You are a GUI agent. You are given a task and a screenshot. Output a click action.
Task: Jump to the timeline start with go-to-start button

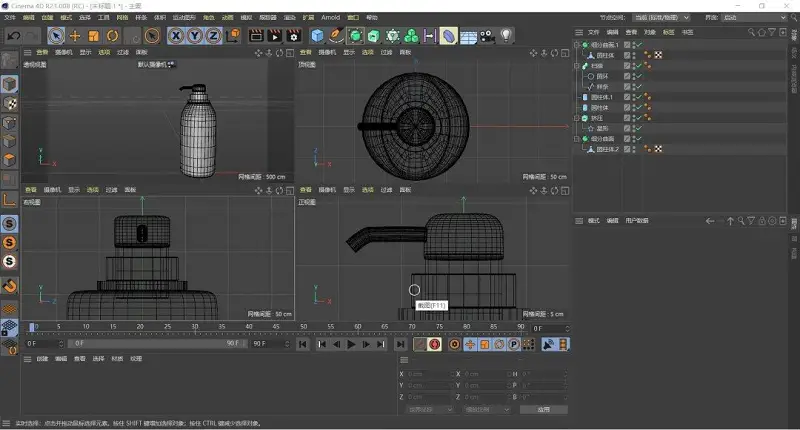[303, 344]
